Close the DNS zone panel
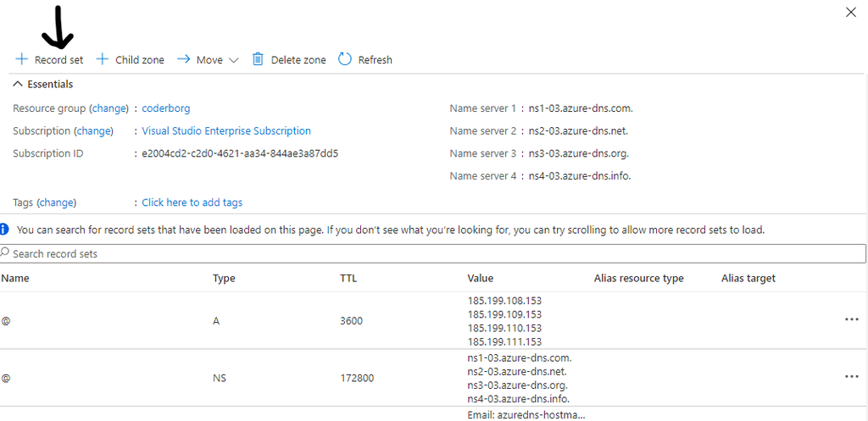 (852, 12)
